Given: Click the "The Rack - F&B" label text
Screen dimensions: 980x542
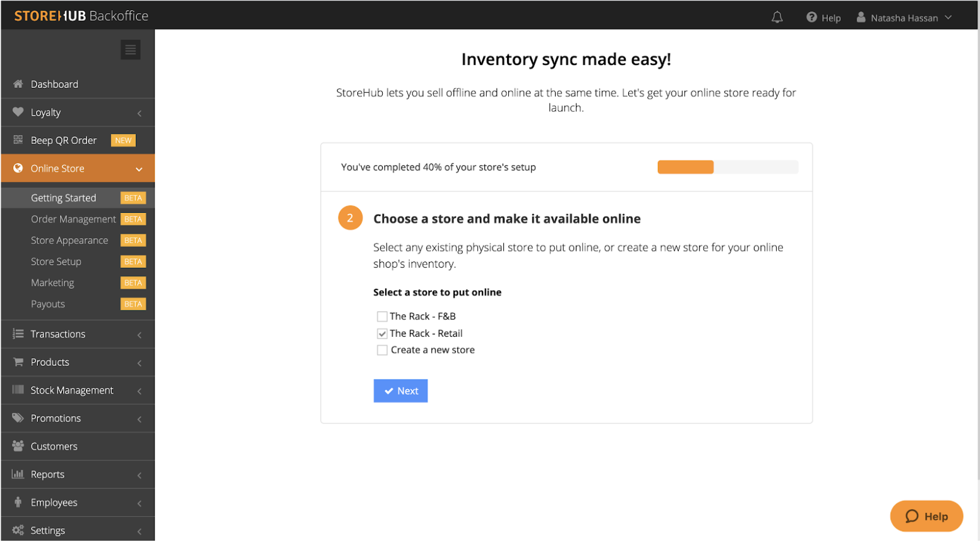Looking at the screenshot, I should (422, 316).
